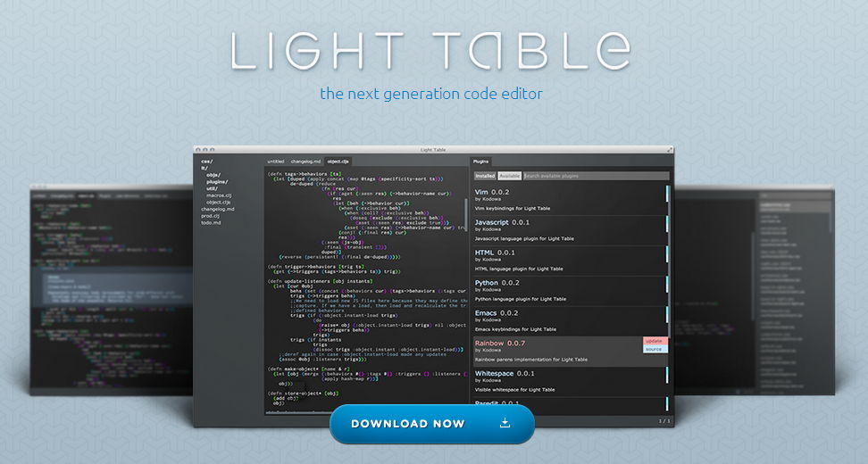Select the Vim 0.0.2 plugin entry
Viewport: 868px width, 464px height.
tap(570, 200)
